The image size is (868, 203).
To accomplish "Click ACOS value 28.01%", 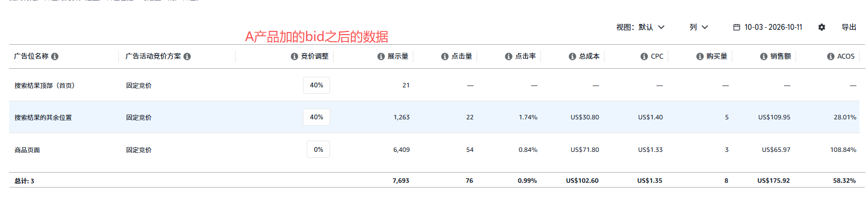I will coord(845,117).
